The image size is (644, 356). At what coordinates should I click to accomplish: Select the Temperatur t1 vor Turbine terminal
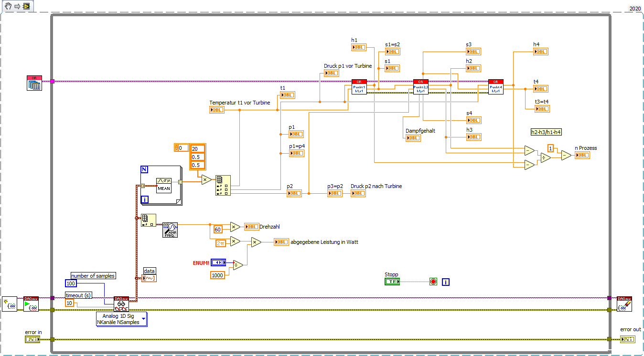[x=217, y=110]
